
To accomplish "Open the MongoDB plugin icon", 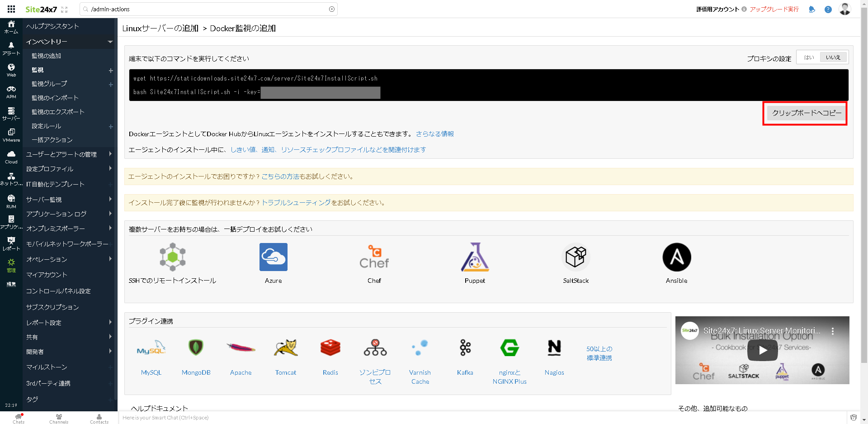I will (x=196, y=348).
